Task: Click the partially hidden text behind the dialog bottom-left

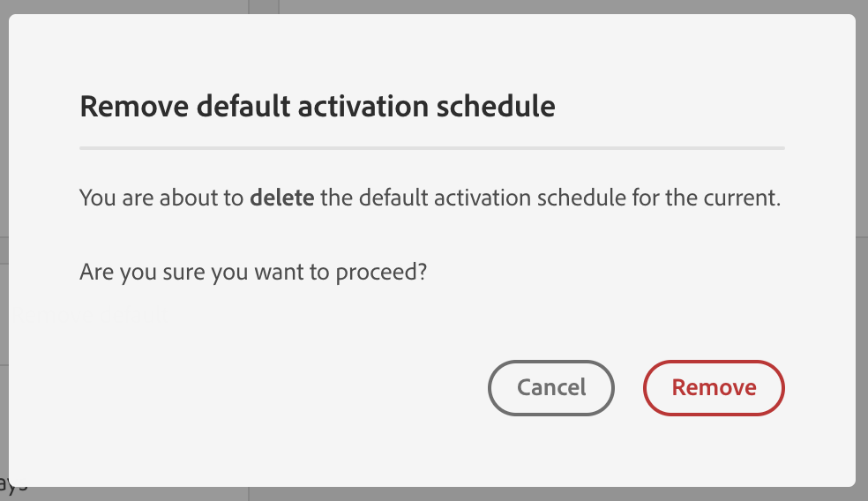Action: pyautogui.click(x=12, y=484)
